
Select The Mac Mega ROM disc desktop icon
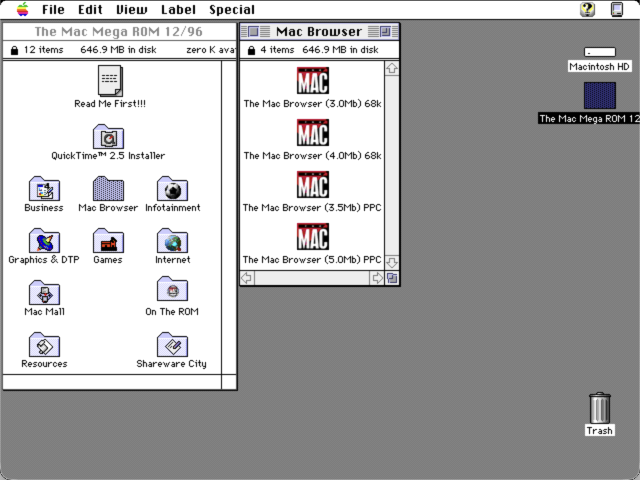click(600, 96)
